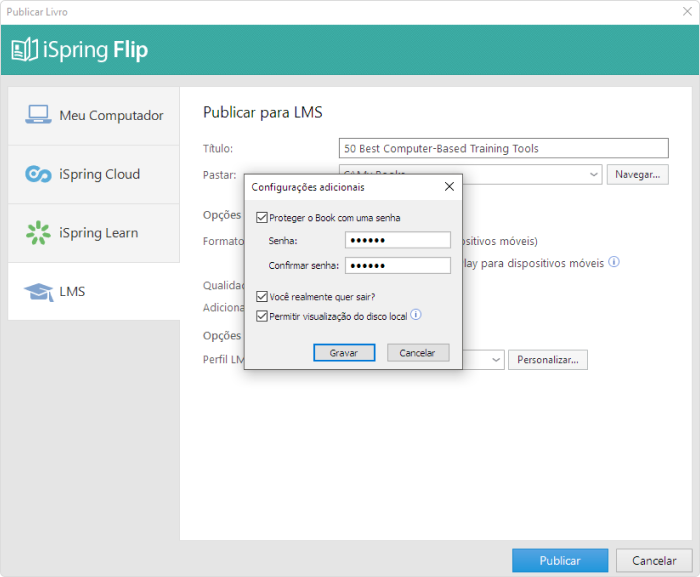Image resolution: width=700 pixels, height=577 pixels.
Task: Click the graduation cap LMS icon
Action: coord(39,292)
